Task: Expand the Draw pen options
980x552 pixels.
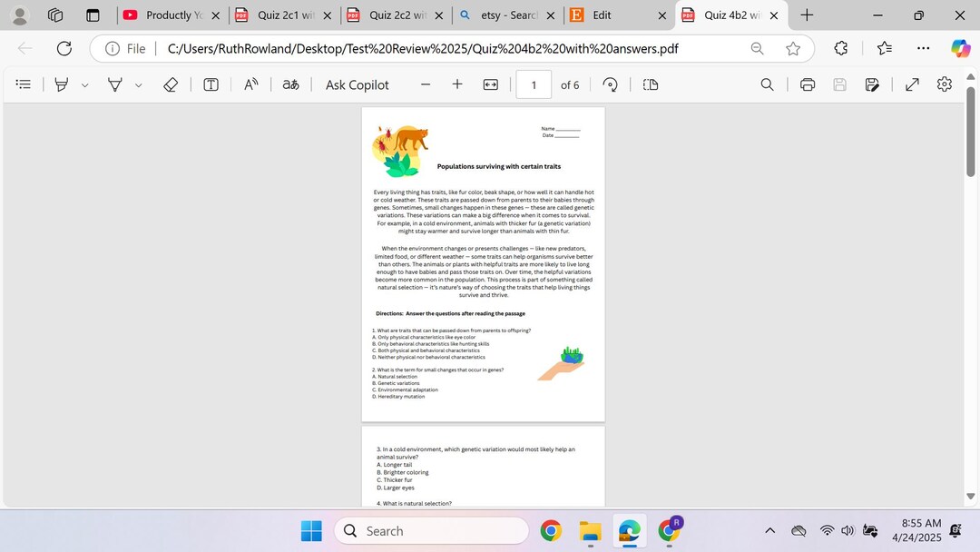Action: pos(84,84)
